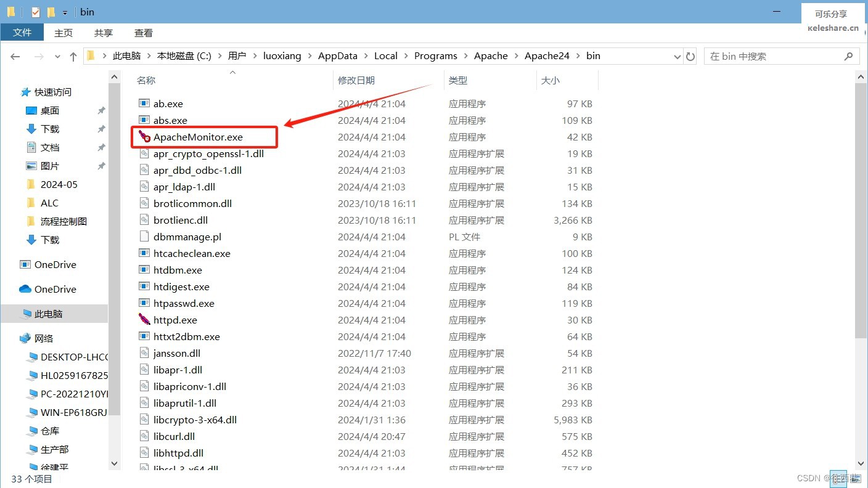Select the apr_crypto_openssl-1.dll file icon
The width and height of the screenshot is (868, 488).
[144, 153]
